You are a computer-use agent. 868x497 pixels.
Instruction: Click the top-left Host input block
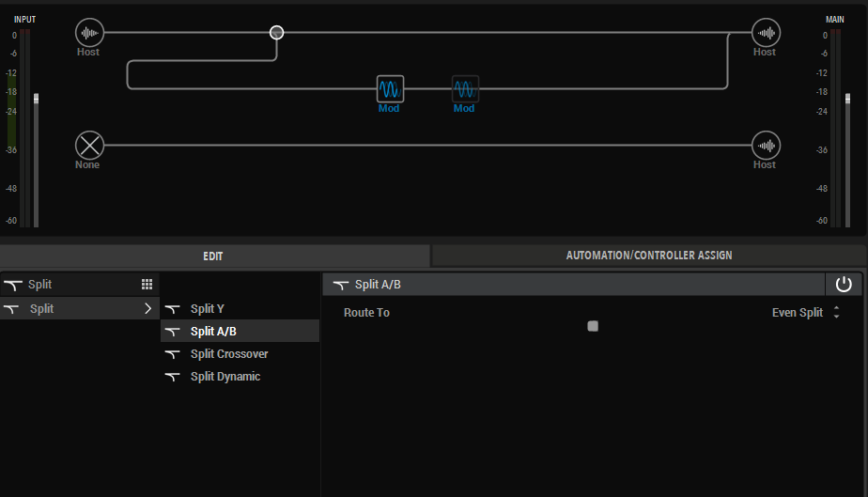[89, 33]
